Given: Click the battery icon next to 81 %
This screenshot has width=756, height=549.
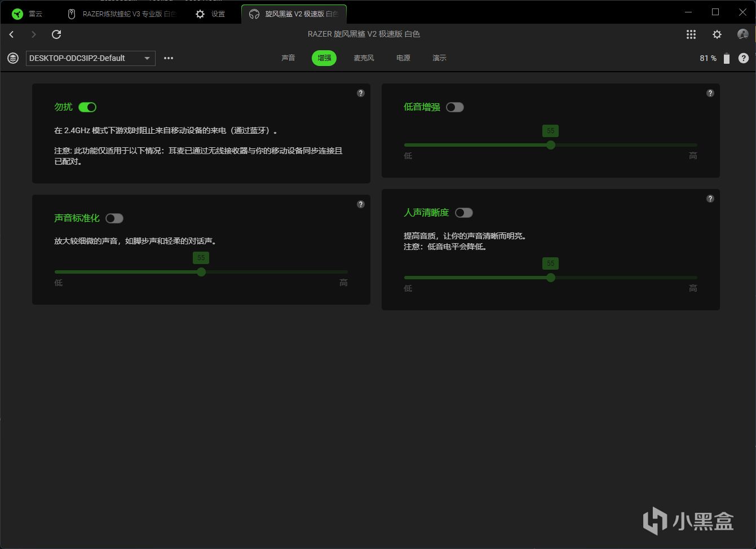Looking at the screenshot, I should click(x=727, y=58).
